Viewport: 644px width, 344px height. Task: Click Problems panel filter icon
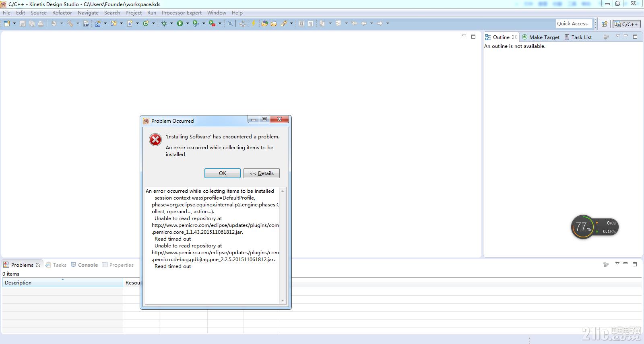[606, 264]
